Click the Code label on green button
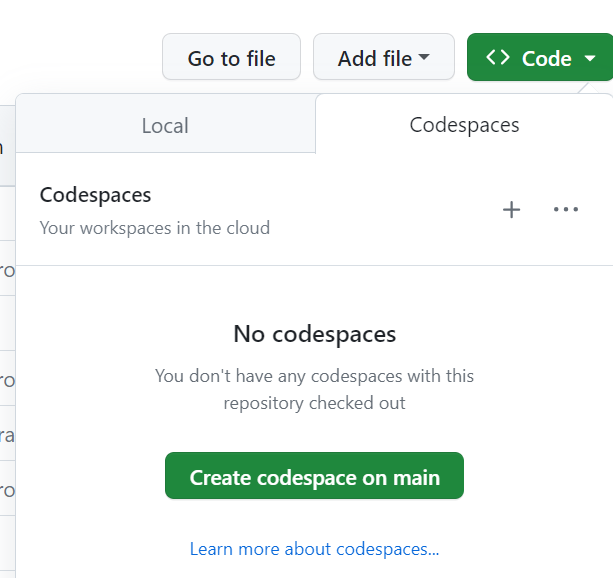The width and height of the screenshot is (613, 578). click(546, 59)
